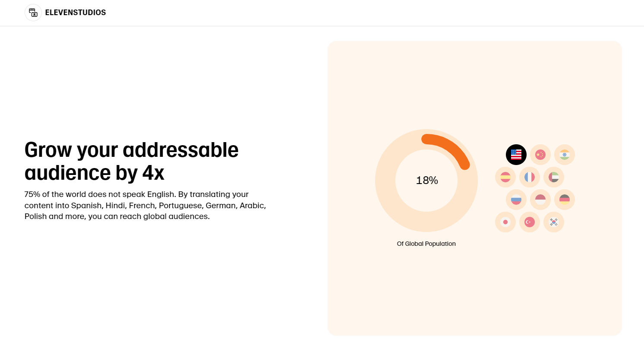Click the ElevenStudios logo icon
The height and width of the screenshot is (343, 644).
(33, 13)
